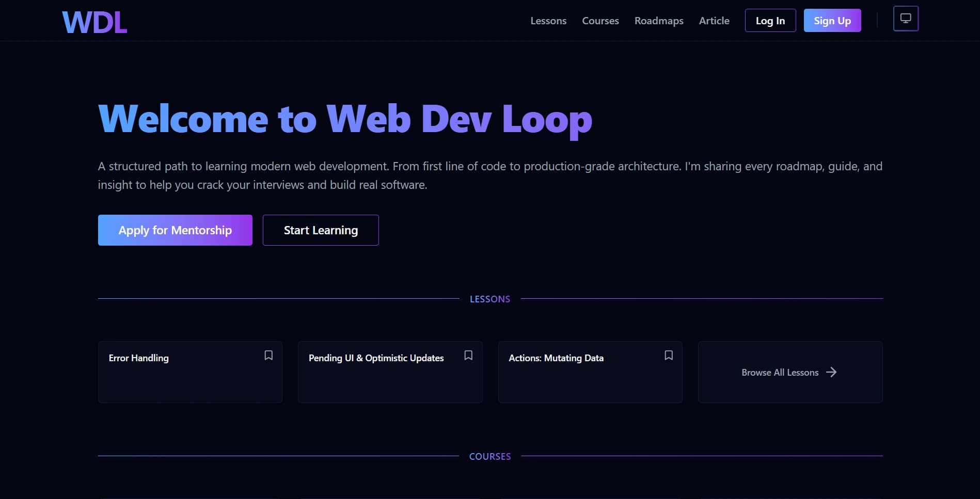Click the monitor display icon top right

pyautogui.click(x=905, y=18)
